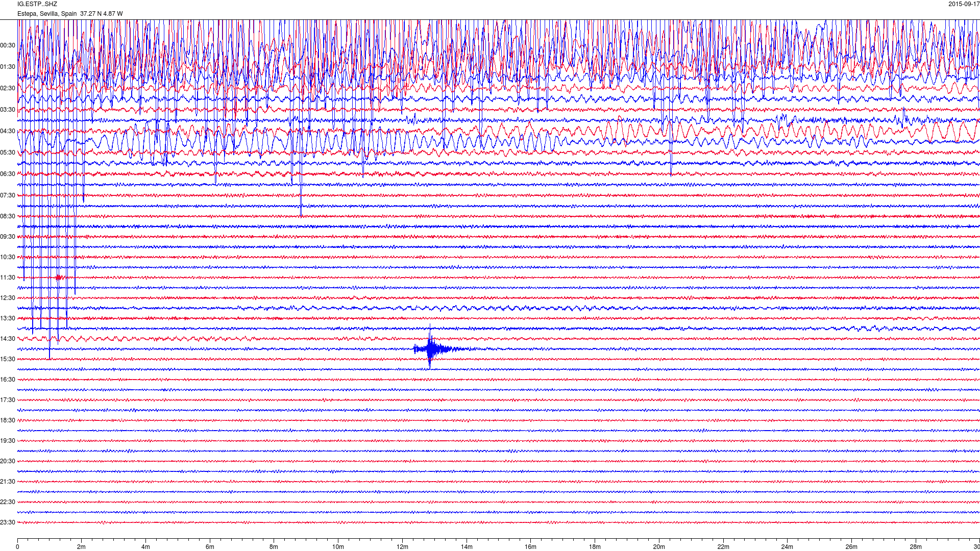Click the 10m tick on the time axis
This screenshot has height=551, width=980.
[338, 547]
